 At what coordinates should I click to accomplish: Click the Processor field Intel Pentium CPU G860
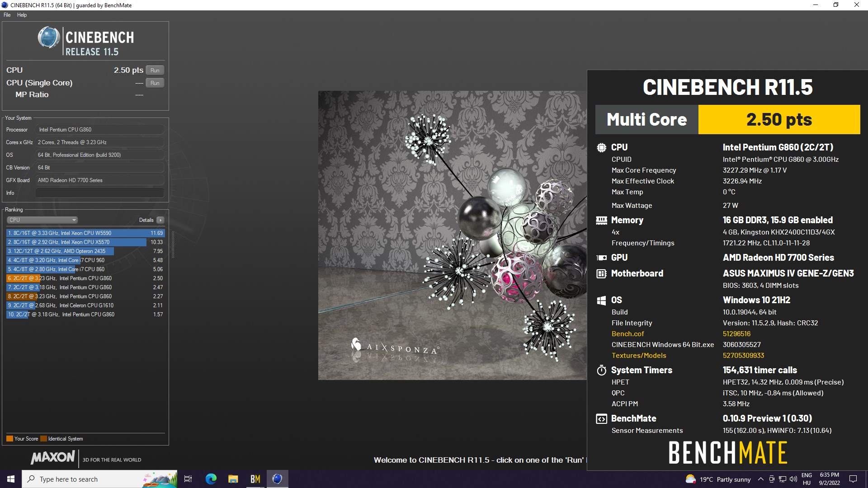[x=100, y=130]
